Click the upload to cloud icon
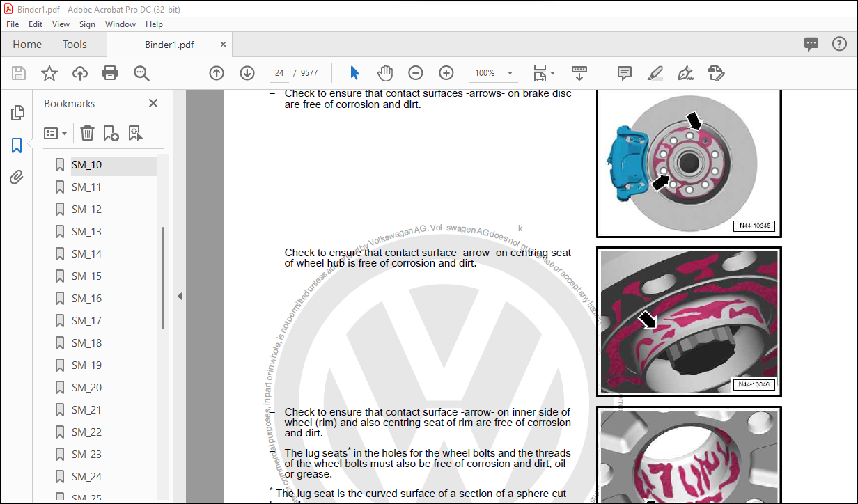 (80, 73)
